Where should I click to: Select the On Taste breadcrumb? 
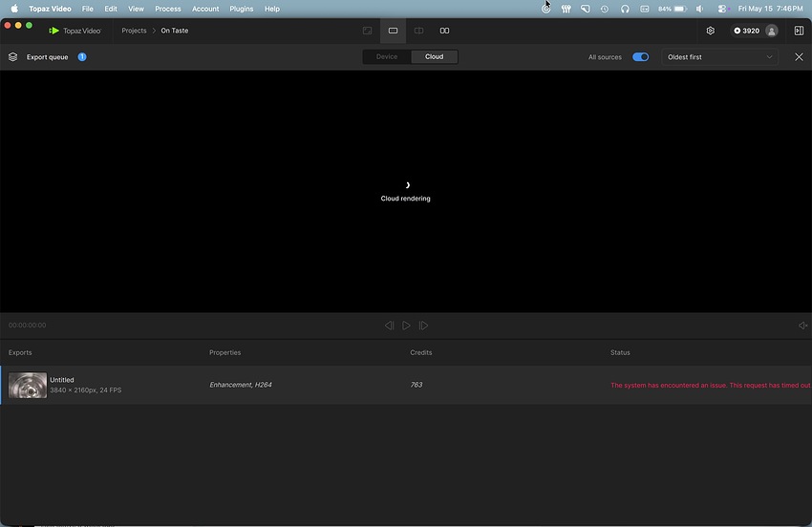coord(175,31)
